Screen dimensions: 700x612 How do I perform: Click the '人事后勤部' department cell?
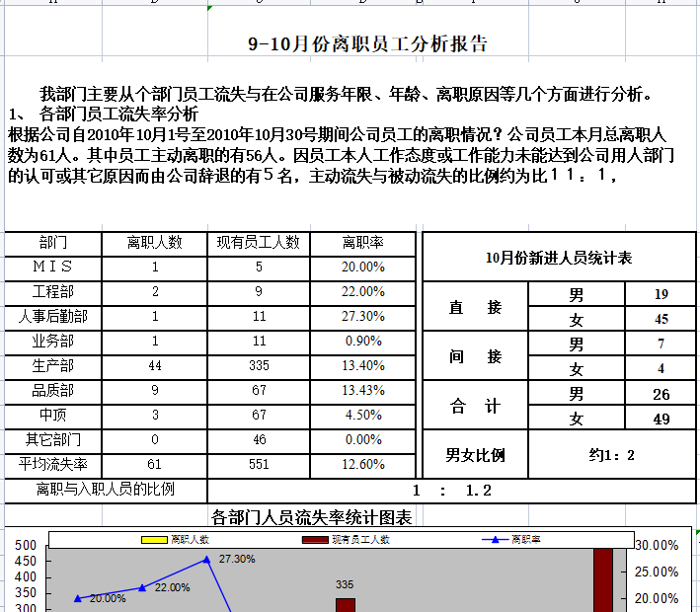[53, 318]
